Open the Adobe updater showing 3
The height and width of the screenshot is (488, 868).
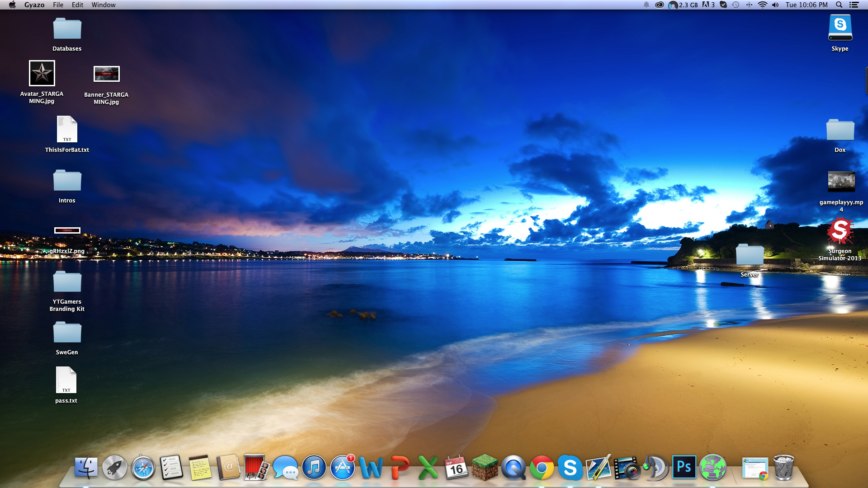point(708,5)
